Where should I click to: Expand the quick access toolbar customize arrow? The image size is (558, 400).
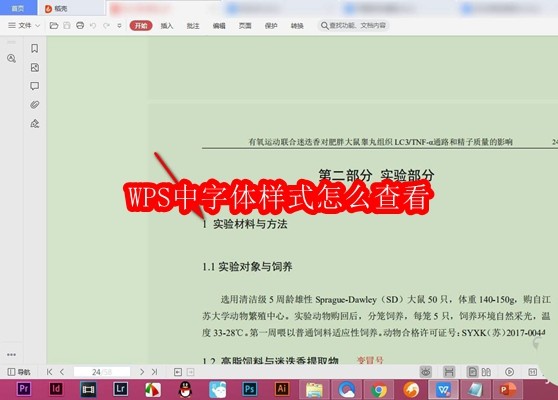(119, 26)
